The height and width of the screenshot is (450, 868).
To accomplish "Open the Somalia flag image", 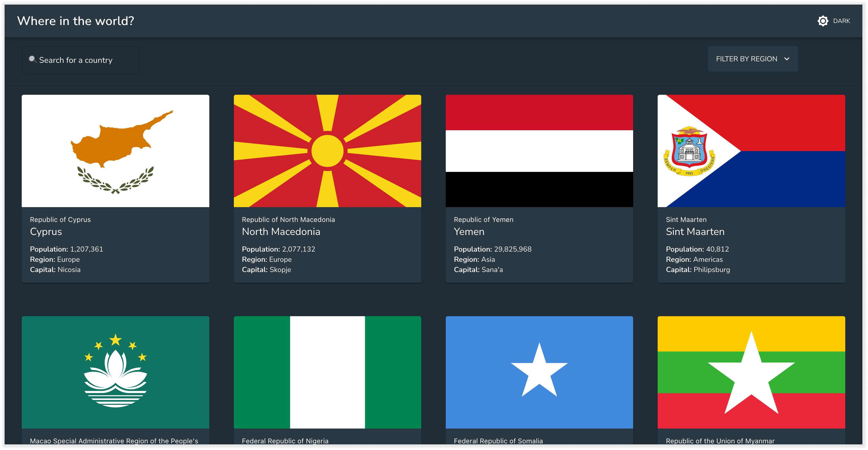I will 539,372.
